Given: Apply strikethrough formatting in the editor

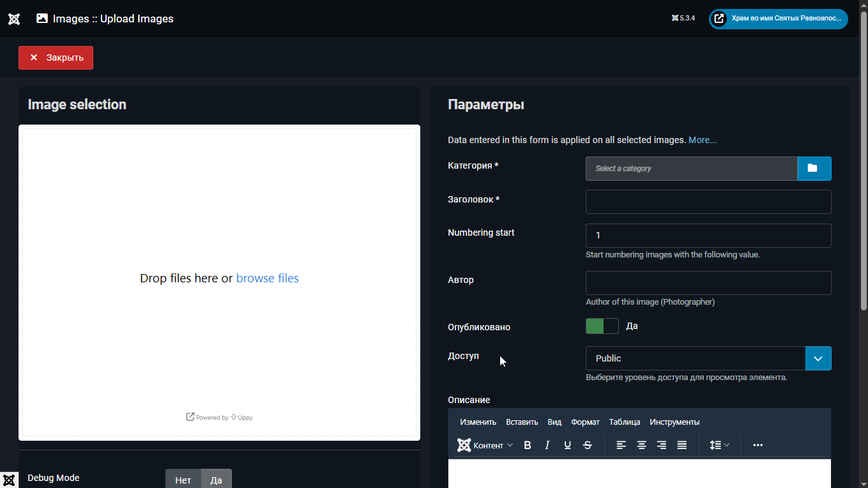Looking at the screenshot, I should pos(587,445).
